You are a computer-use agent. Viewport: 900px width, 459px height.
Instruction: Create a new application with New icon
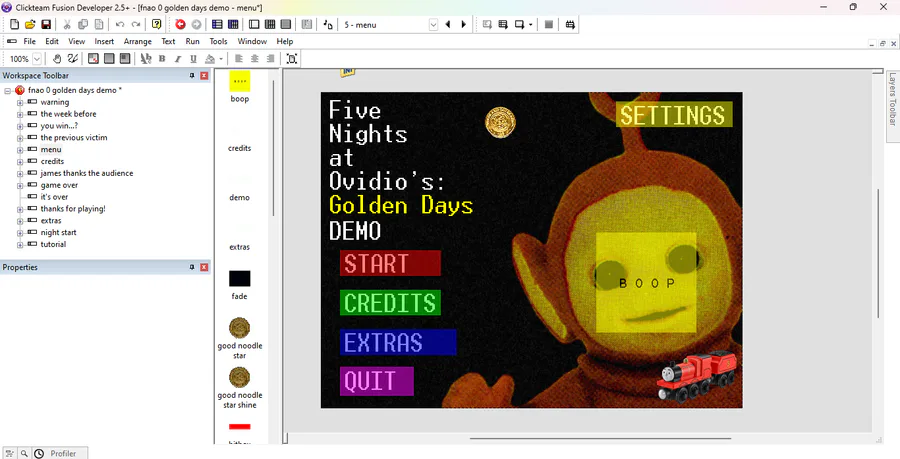[15, 25]
